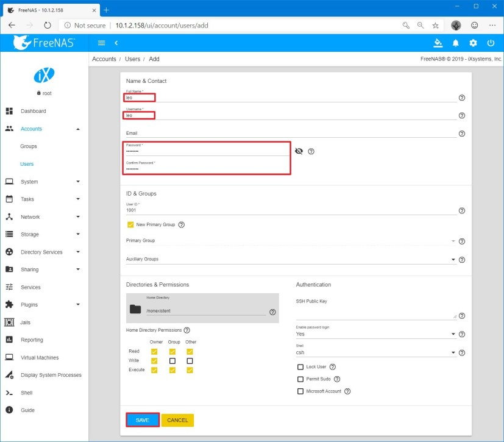Viewport: 504px width, 442px height.
Task: Click the help icon beside Full Name
Action: pyautogui.click(x=461, y=97)
